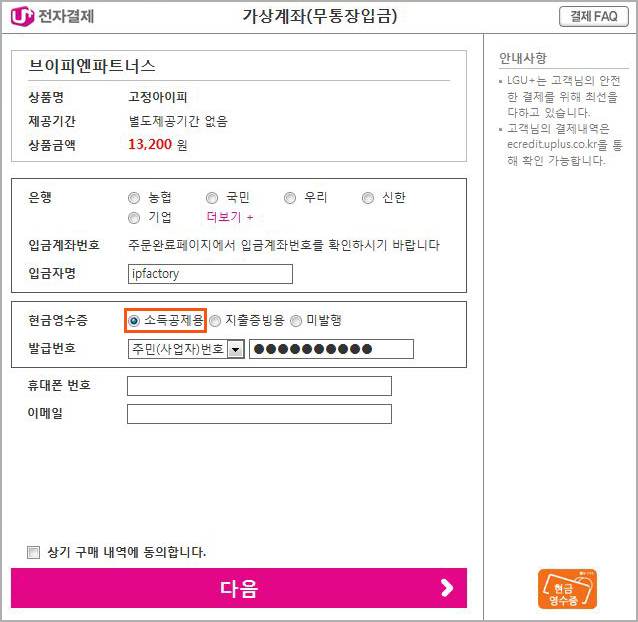Focus the 휴대폰 번호 input field

[x=259, y=386]
